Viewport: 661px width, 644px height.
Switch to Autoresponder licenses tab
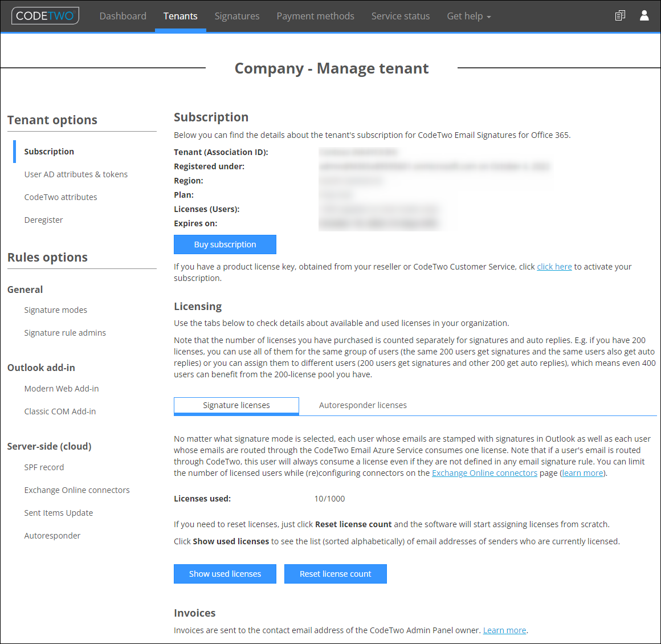point(362,405)
